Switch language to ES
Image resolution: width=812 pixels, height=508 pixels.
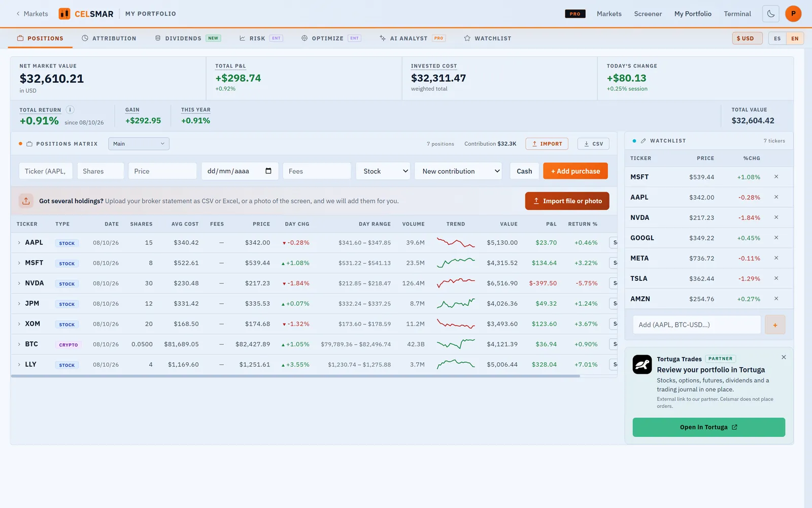(x=777, y=38)
